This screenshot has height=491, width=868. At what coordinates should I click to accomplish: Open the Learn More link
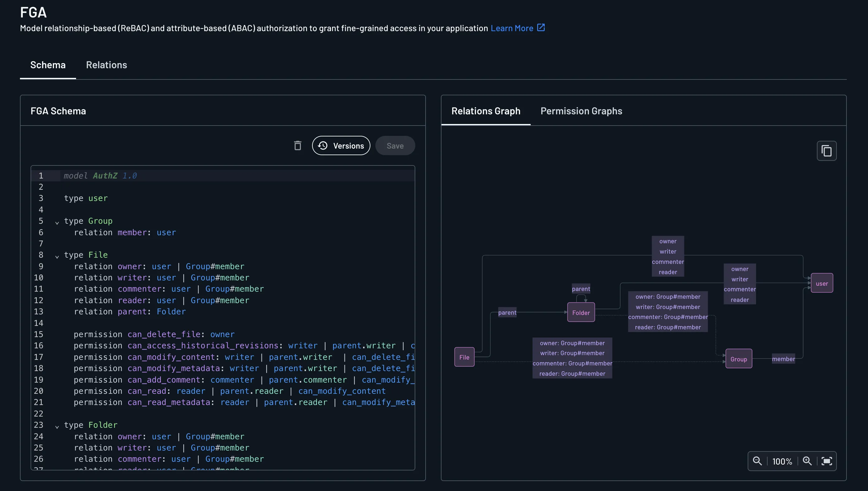click(x=512, y=28)
